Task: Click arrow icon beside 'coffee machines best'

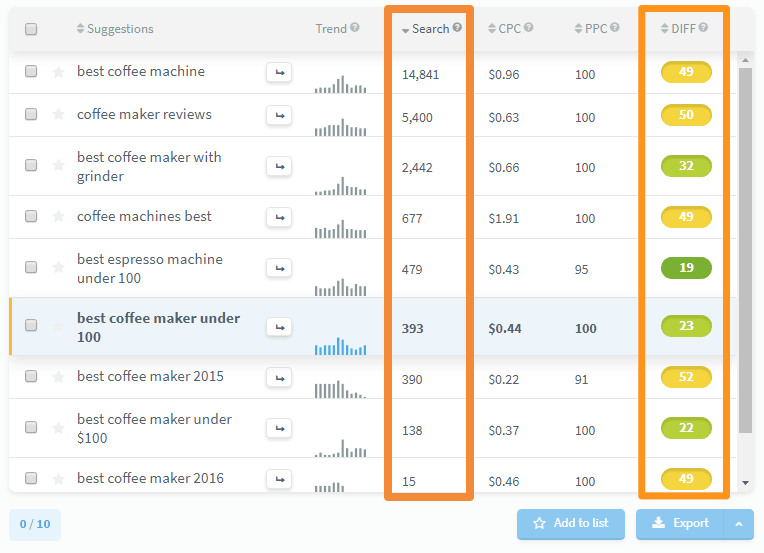Action: click(279, 217)
